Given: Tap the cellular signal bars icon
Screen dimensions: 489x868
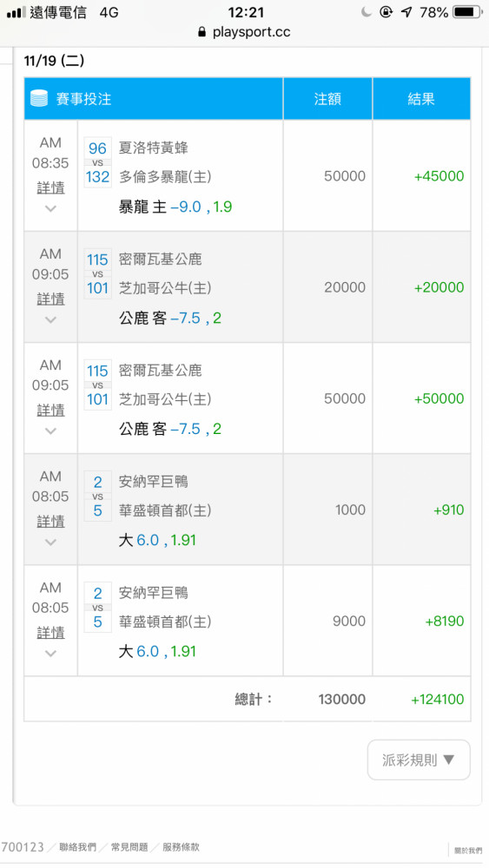Looking at the screenshot, I should pos(16,12).
